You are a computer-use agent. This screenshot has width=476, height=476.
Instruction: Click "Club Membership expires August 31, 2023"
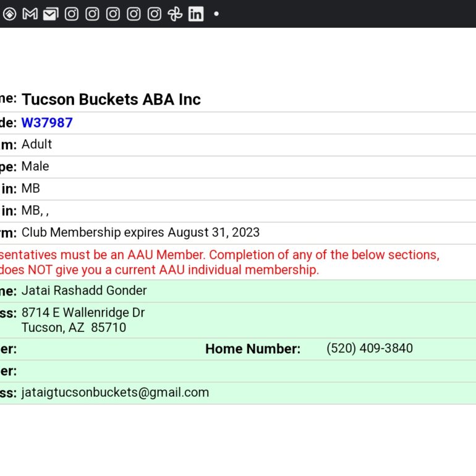tap(140, 232)
